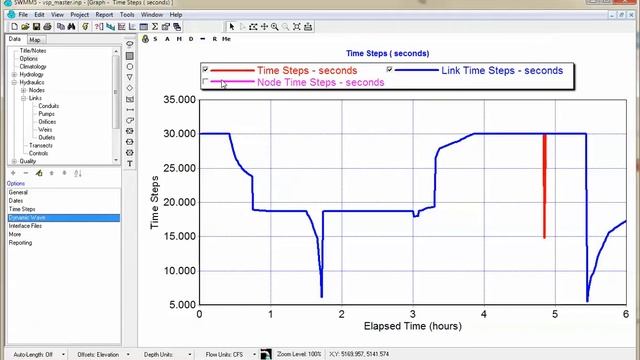Show the map at full extent
The height and width of the screenshot is (360, 640).
coord(297,27)
